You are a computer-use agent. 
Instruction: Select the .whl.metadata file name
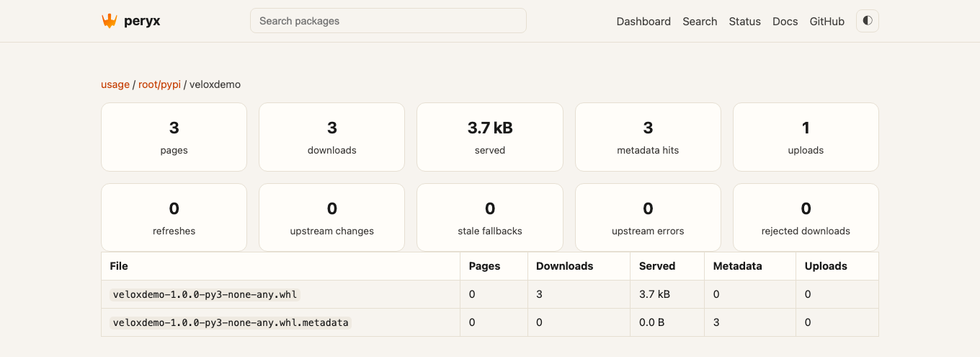[231, 322]
